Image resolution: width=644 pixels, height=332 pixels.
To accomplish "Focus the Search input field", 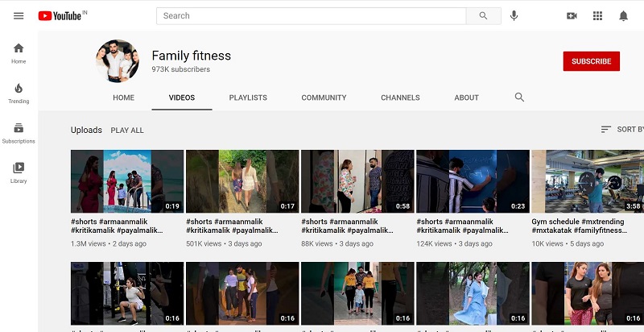I will point(312,16).
